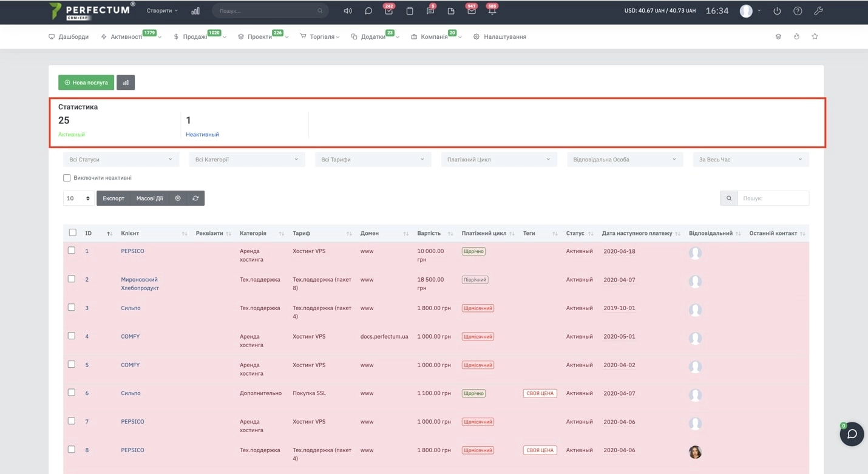Click the sticky note icon in top bar
The height and width of the screenshot is (474, 868).
click(451, 11)
